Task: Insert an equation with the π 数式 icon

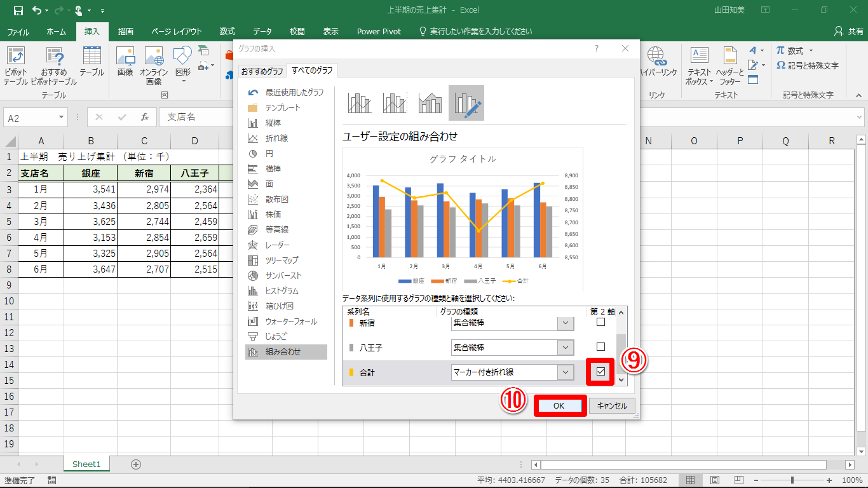Action: point(789,51)
